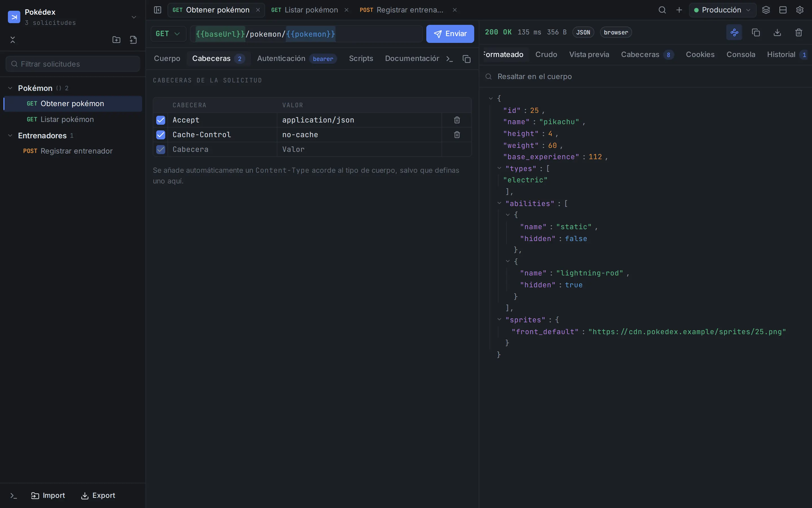812x508 pixels.
Task: Create new folder icon in sidebar
Action: pyautogui.click(x=116, y=40)
